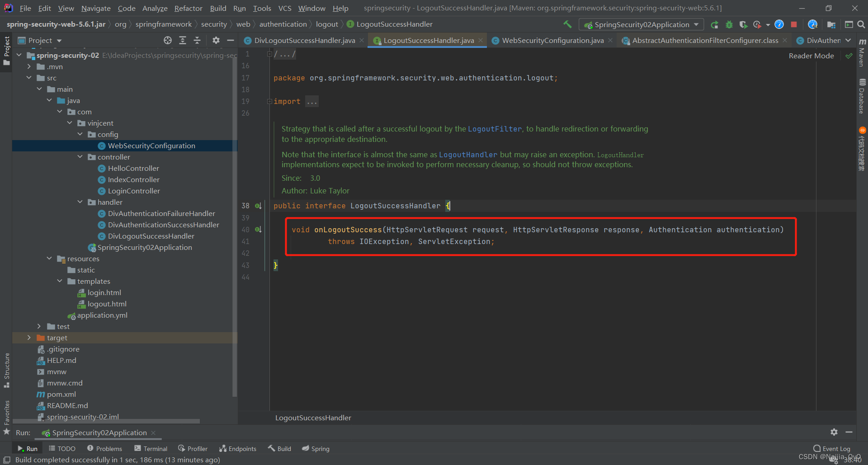Open the Endpoints tool window
868x465 pixels.
point(238,448)
